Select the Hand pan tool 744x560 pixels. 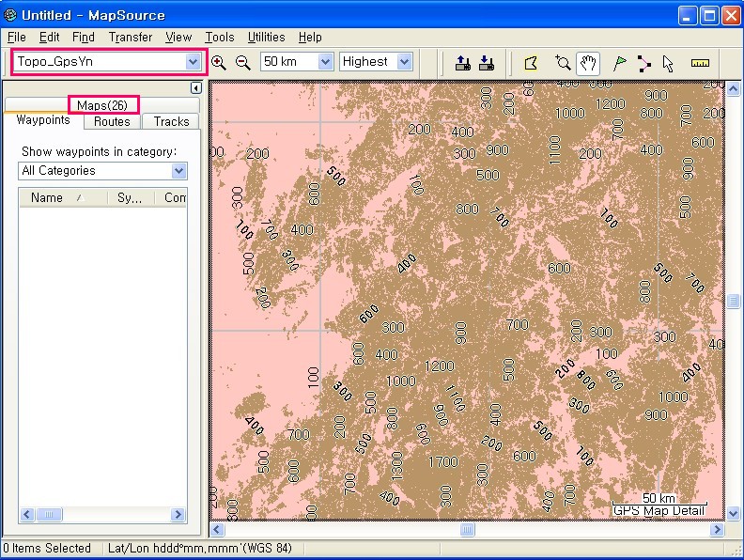click(588, 63)
